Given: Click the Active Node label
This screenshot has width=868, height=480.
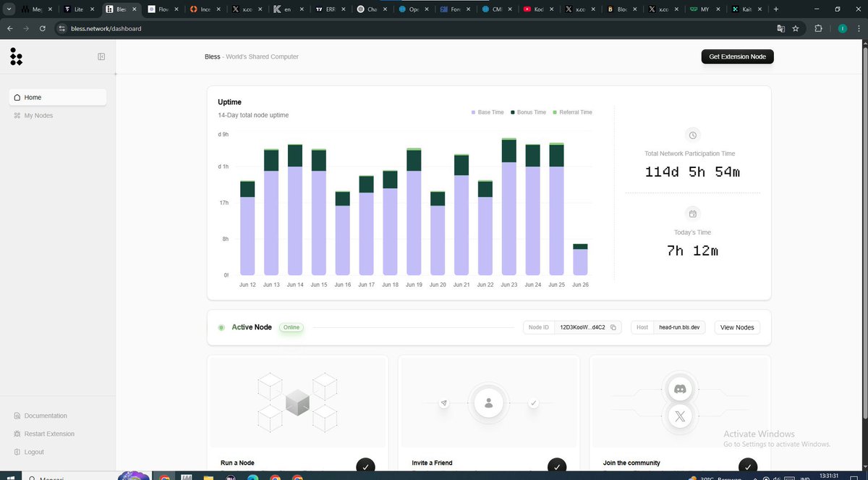Looking at the screenshot, I should click(x=252, y=327).
